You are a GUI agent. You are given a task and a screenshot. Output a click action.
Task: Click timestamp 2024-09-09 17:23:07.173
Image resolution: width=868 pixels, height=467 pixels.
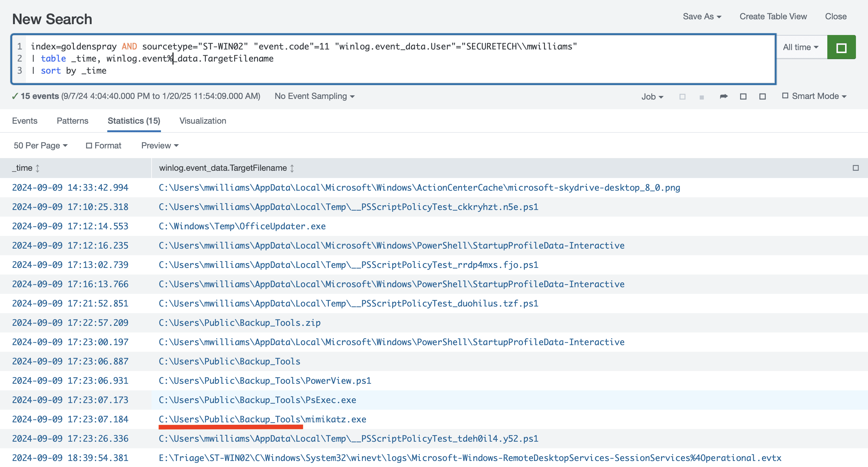(x=70, y=400)
